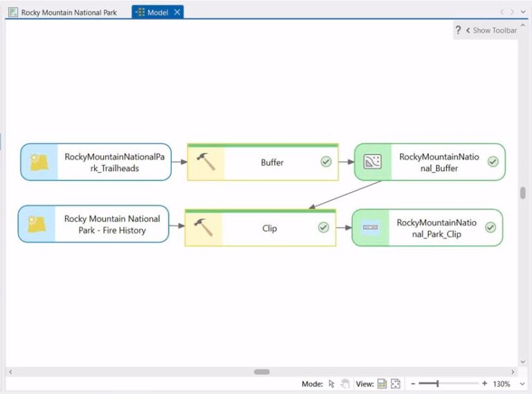Viewport: 532px width, 394px height.
Task: Select RockyMountainNational_Buffer output label
Action: (439, 163)
